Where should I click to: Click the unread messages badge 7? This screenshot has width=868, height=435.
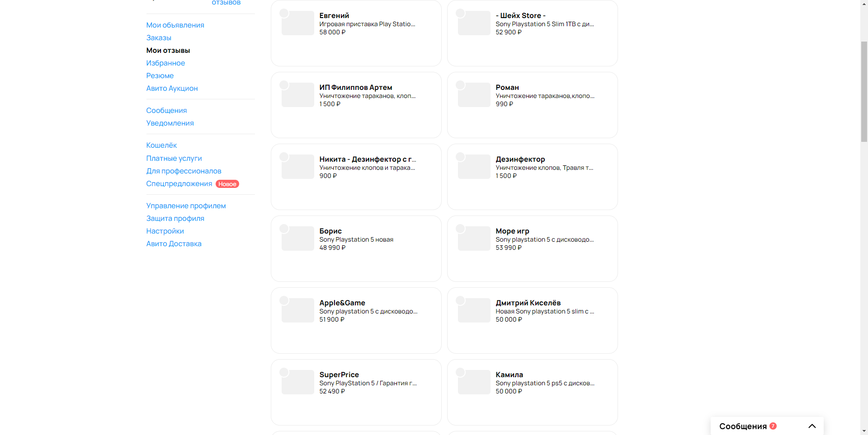coord(773,426)
